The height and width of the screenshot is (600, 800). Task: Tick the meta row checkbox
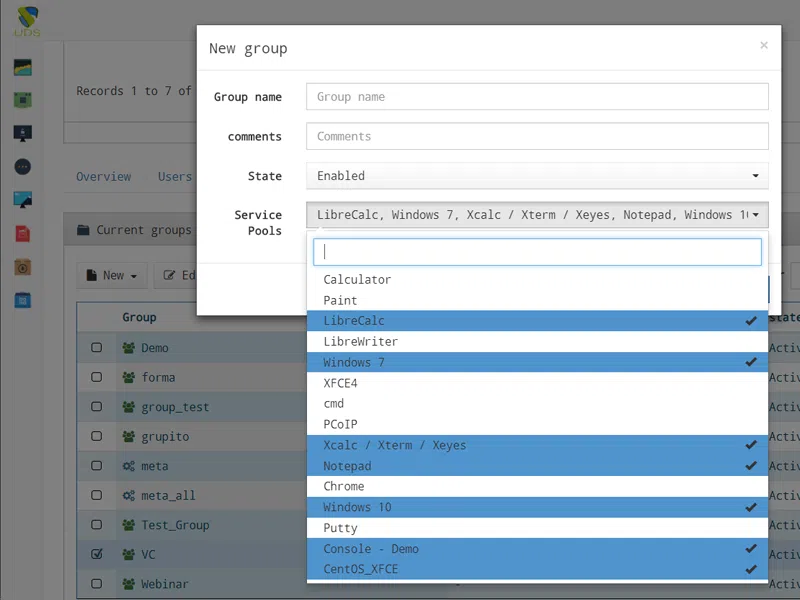96,466
